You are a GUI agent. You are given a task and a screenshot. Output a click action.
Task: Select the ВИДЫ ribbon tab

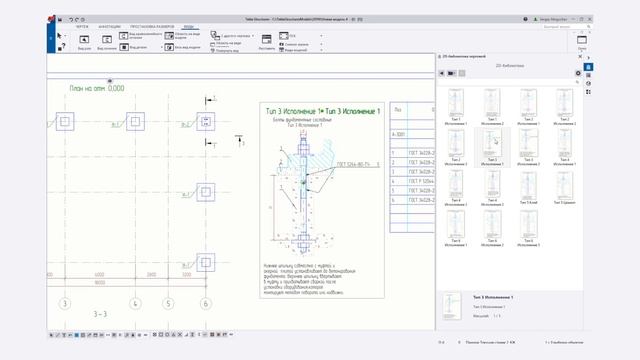click(x=189, y=27)
